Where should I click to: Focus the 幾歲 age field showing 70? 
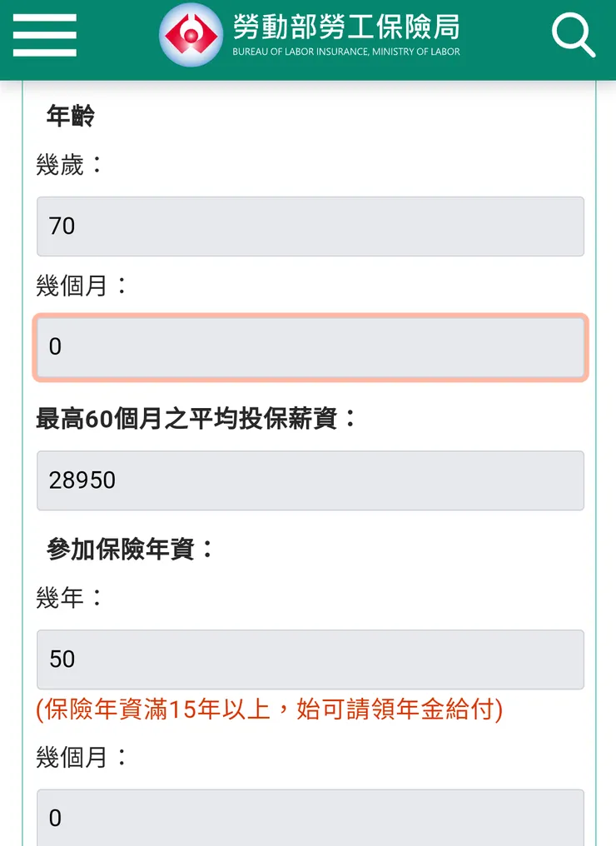pyautogui.click(x=310, y=226)
